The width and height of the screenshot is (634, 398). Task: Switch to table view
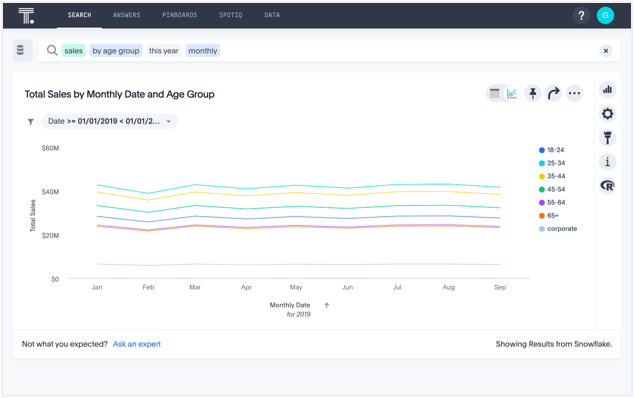click(495, 93)
